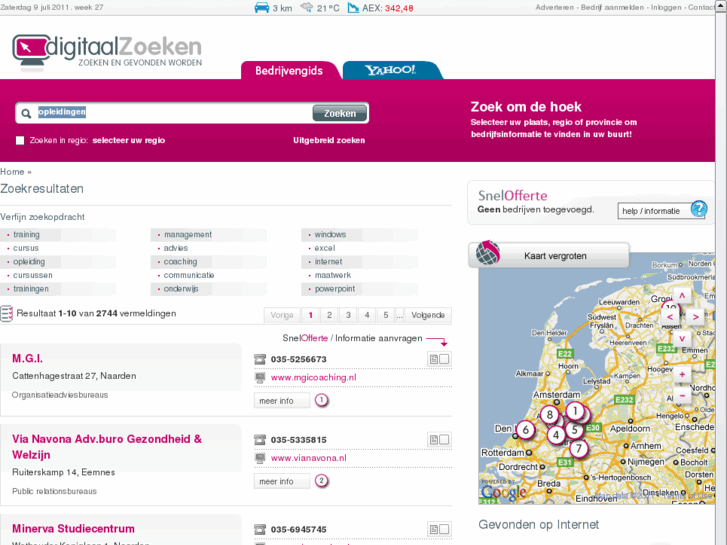Expand Uitgebreid zoeken options
Screen dimensions: 727x545
pyautogui.click(x=329, y=141)
